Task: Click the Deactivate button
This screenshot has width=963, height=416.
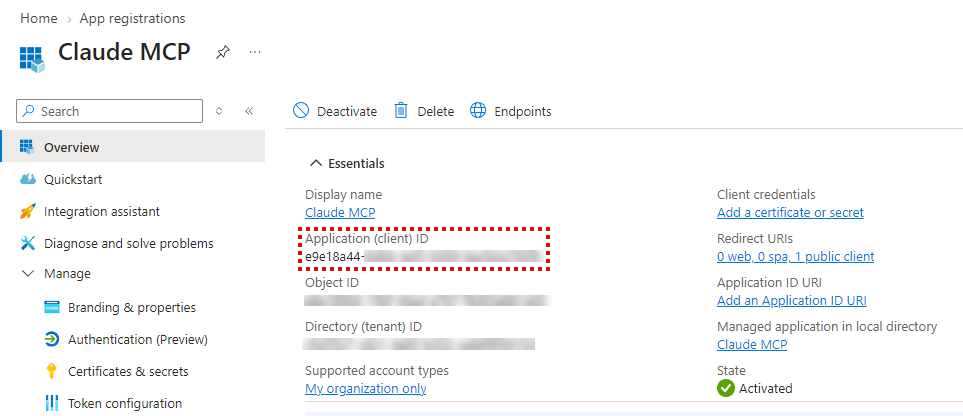Action: pyautogui.click(x=335, y=111)
